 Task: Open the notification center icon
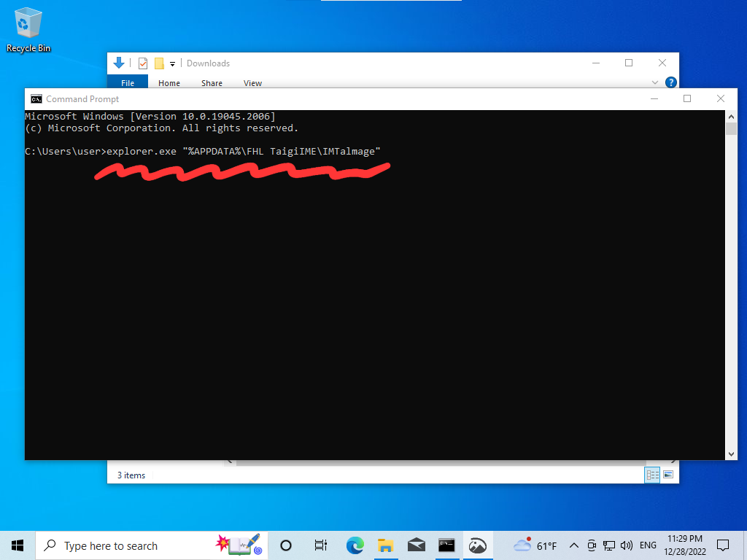(723, 545)
